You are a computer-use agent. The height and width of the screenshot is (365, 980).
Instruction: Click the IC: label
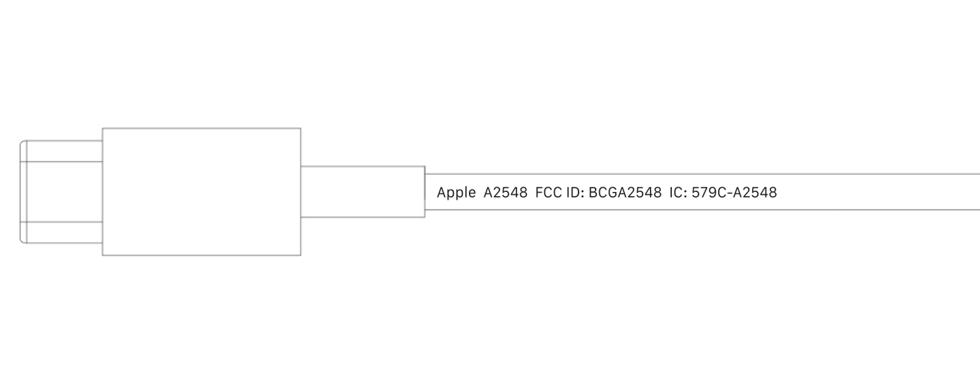(679, 193)
